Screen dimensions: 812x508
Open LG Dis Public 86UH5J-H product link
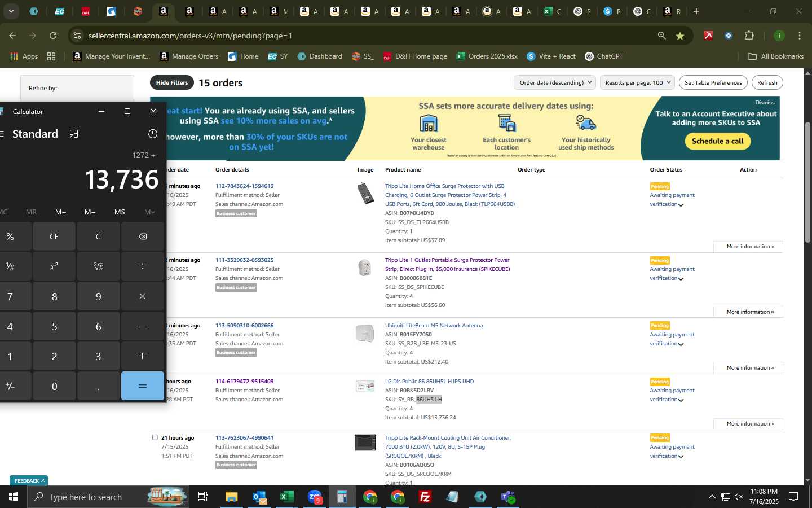(429, 382)
